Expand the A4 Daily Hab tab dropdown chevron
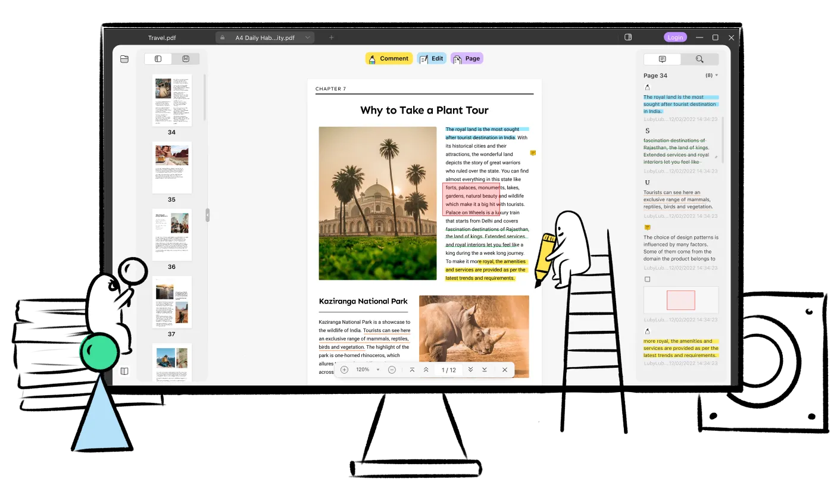The height and width of the screenshot is (504, 837). (x=308, y=37)
